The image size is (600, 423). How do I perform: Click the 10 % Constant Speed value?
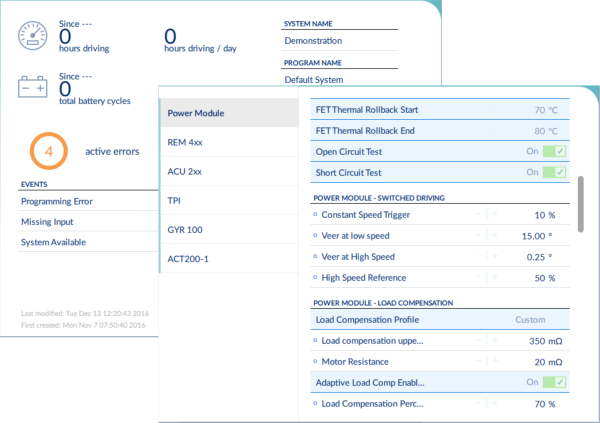pyautogui.click(x=545, y=215)
